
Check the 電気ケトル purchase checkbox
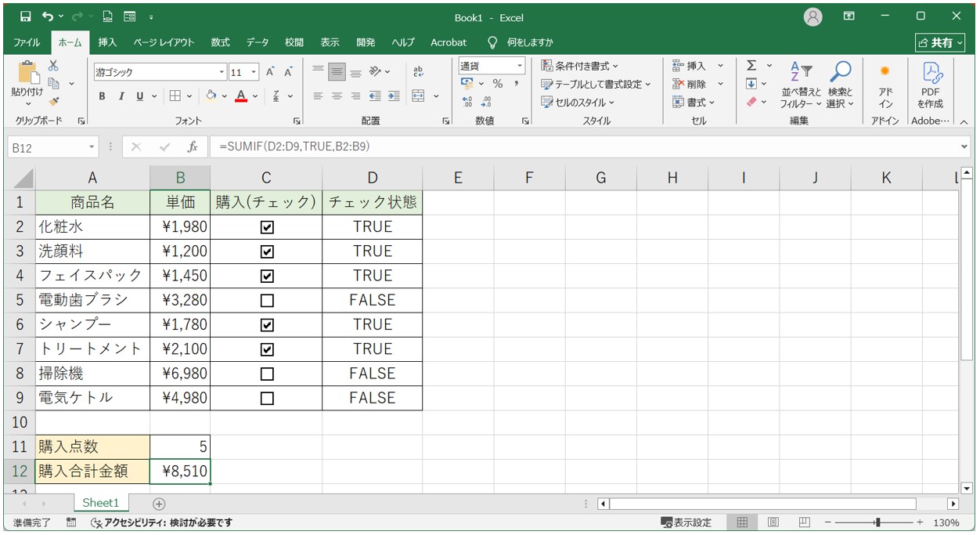(x=267, y=398)
